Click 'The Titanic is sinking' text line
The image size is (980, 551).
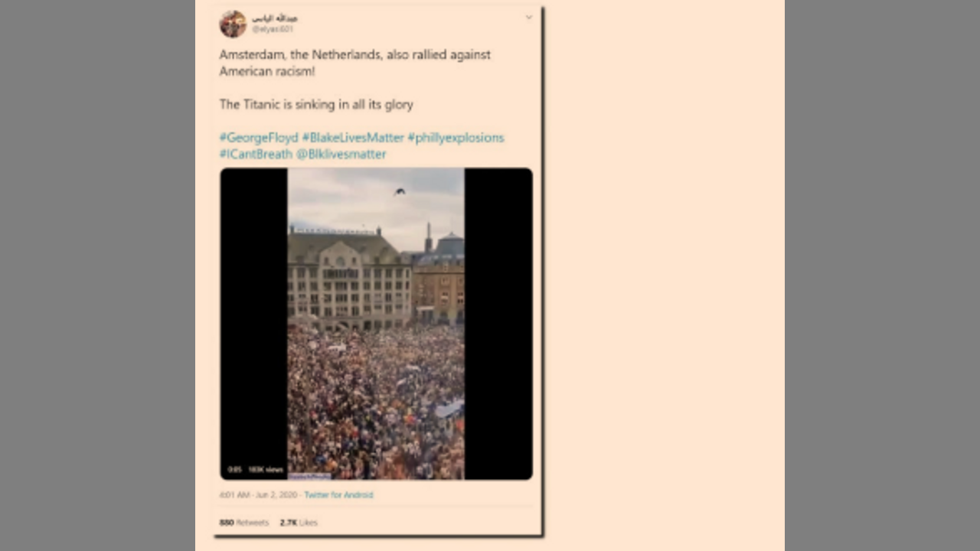point(316,105)
